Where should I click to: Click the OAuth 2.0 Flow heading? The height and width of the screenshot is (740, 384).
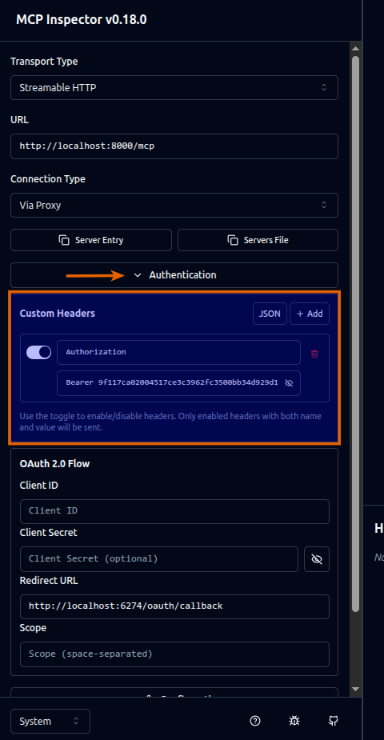[55, 463]
